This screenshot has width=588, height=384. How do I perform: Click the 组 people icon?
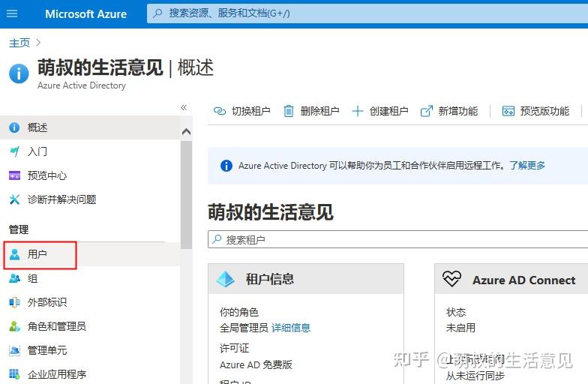[14, 278]
